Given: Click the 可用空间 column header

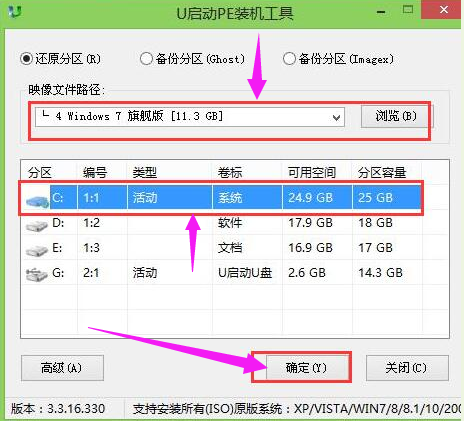Looking at the screenshot, I should (x=312, y=173).
